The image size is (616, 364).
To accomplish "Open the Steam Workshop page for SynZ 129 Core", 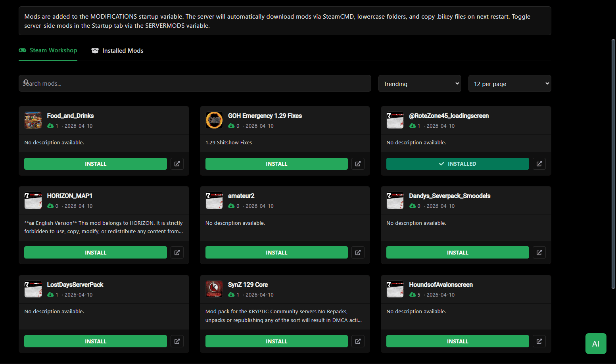I will pyautogui.click(x=358, y=341).
